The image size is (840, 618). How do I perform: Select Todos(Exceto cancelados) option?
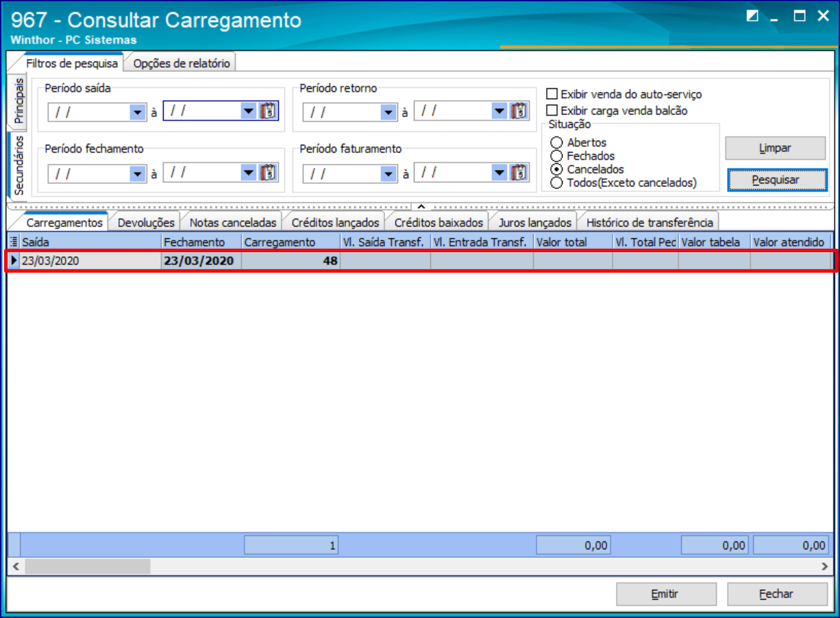point(556,183)
